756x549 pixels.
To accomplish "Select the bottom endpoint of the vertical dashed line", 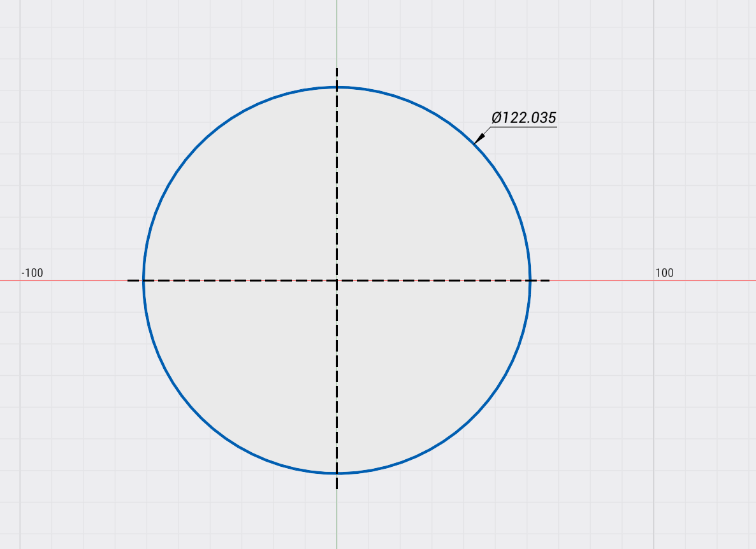I will 337,488.
